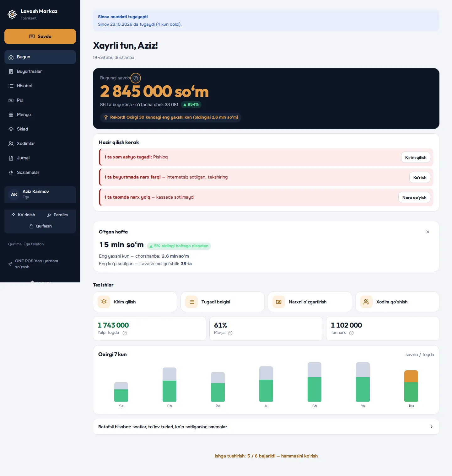The width and height of the screenshot is (452, 476).
Task: Open the Sklad layers icon in sidebar
Action: 11,129
